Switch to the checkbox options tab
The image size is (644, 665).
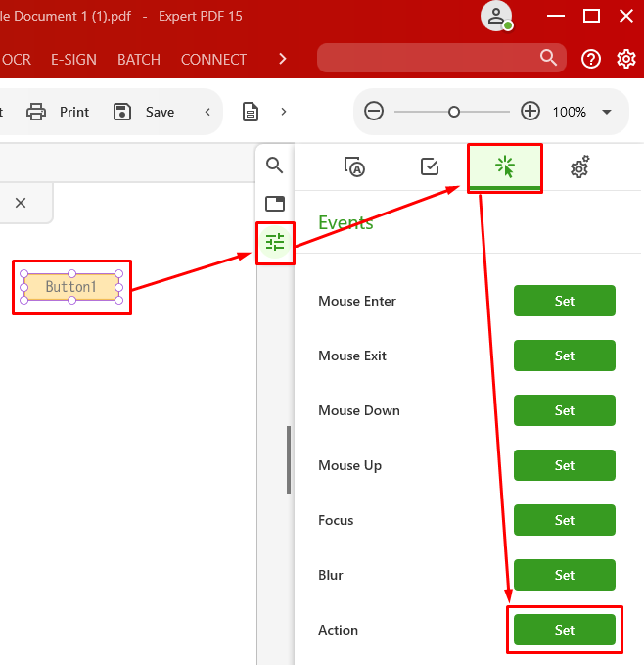click(430, 166)
